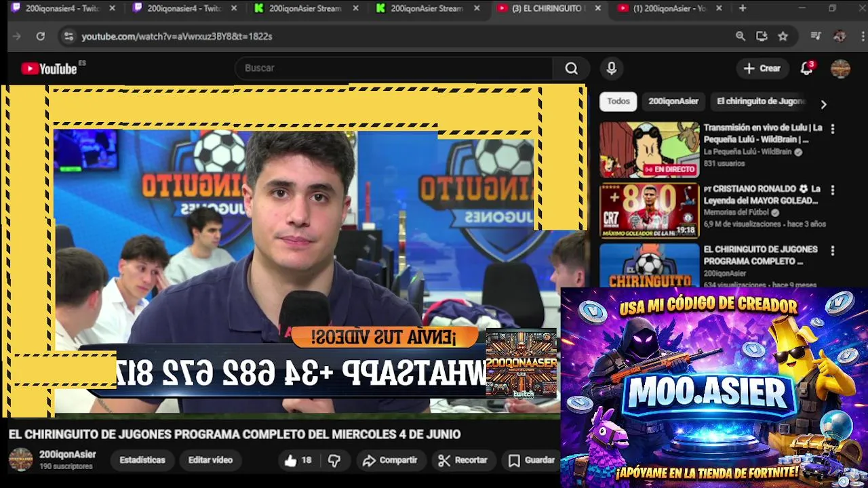Screen dimensions: 868x488
Task: Select the Todos filter chip
Action: coord(618,101)
